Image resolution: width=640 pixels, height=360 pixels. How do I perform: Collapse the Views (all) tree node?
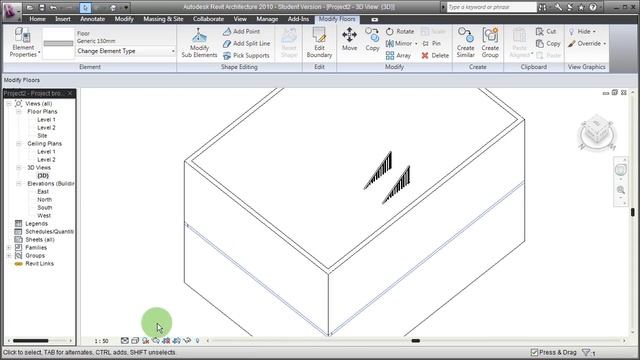pyautogui.click(x=9, y=104)
